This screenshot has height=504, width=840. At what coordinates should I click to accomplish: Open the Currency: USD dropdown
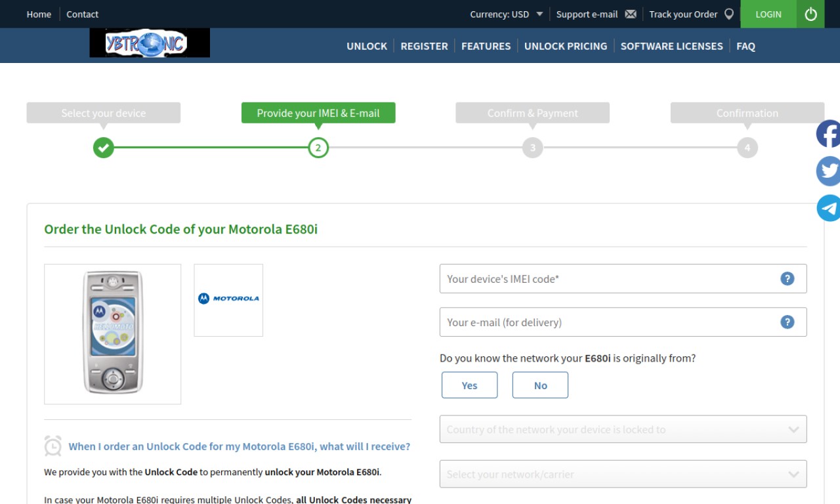[x=506, y=14]
